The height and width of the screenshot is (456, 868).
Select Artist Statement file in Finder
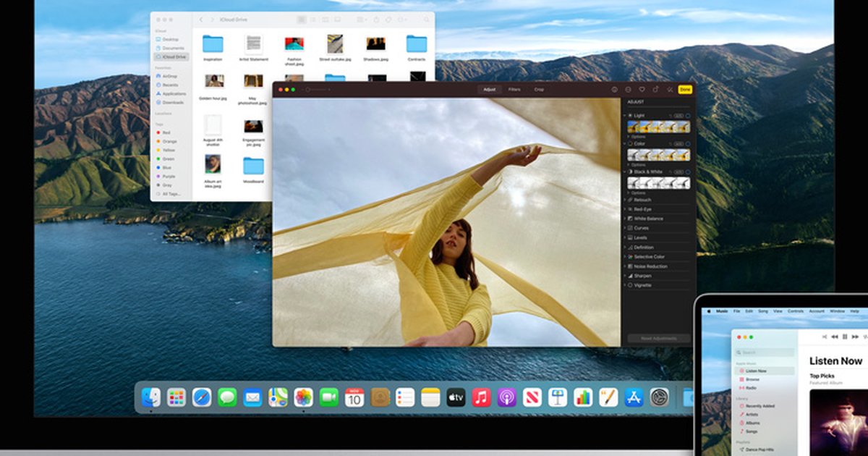tap(253, 48)
